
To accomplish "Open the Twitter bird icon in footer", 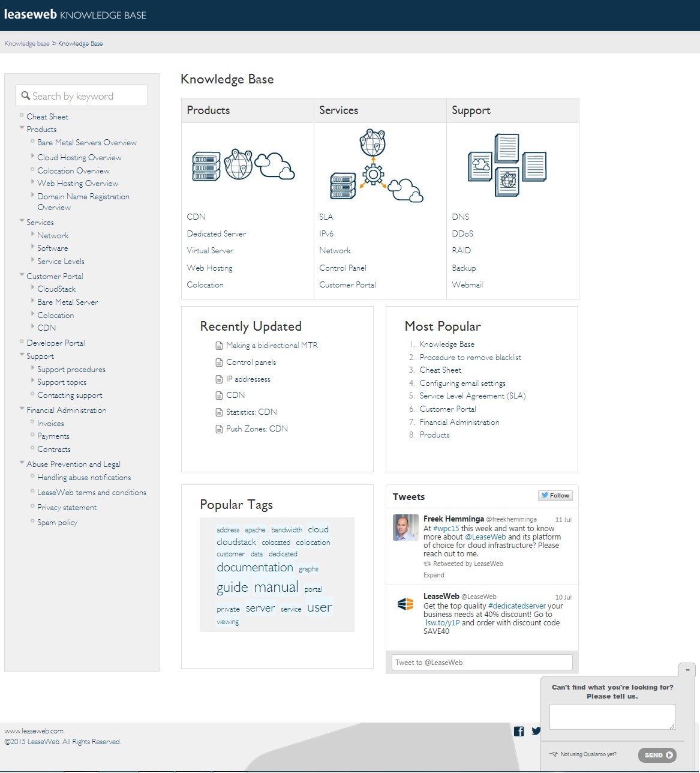I will click(x=536, y=731).
